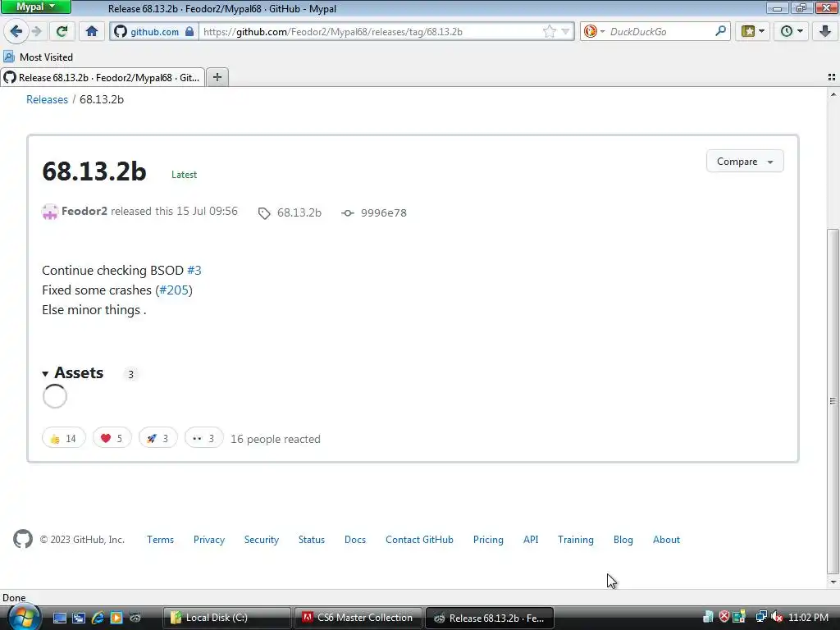Open the green Mypal application menu

tap(35, 7)
